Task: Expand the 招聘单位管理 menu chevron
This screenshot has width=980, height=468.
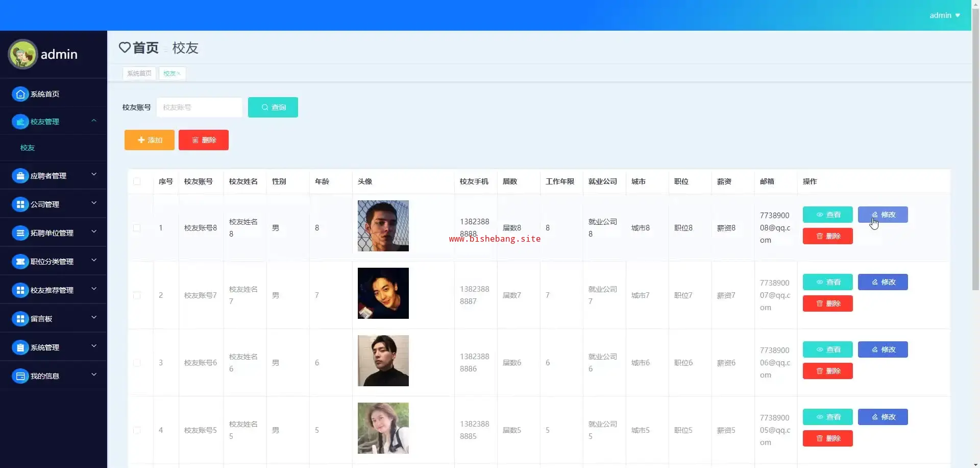Action: click(x=94, y=232)
